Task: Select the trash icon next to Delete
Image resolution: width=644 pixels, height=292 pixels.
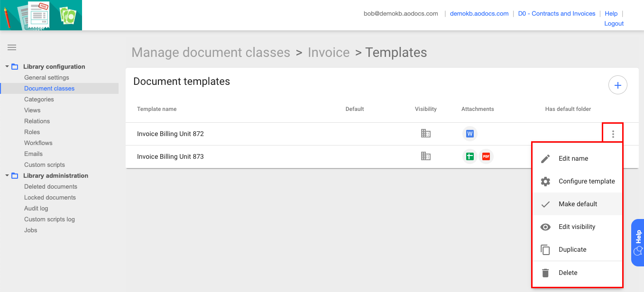Action: click(545, 273)
